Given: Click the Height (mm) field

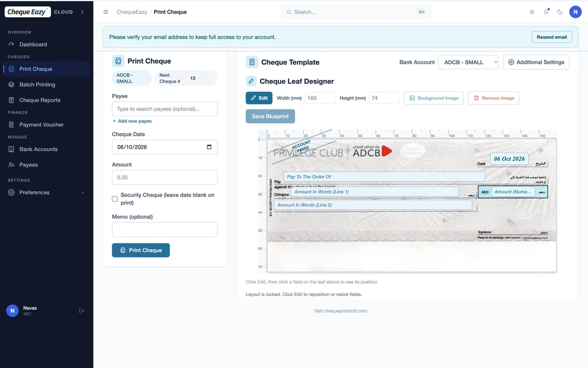Looking at the screenshot, I should point(384,98).
